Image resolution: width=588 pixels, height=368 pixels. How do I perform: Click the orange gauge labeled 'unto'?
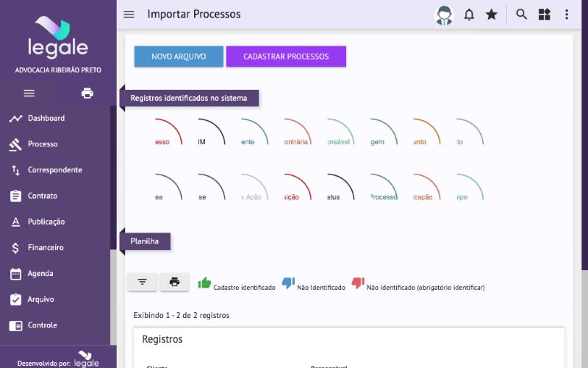[x=427, y=132]
